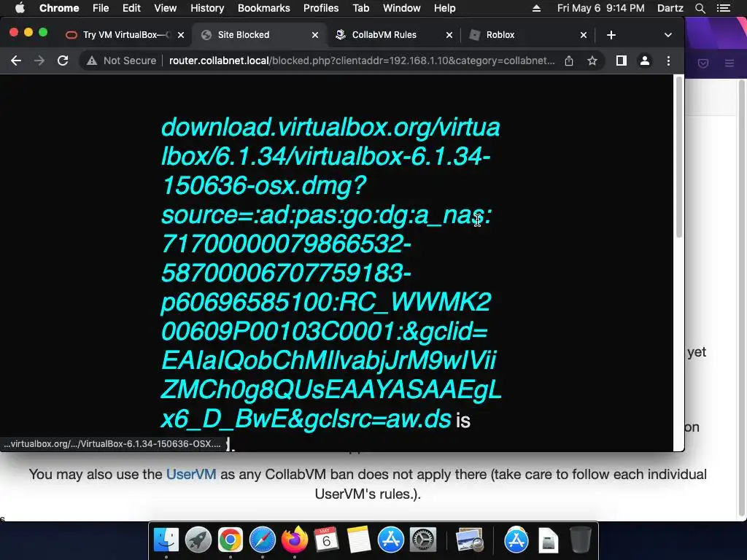The height and width of the screenshot is (560, 747).
Task: Open the File menu
Action: point(101,8)
